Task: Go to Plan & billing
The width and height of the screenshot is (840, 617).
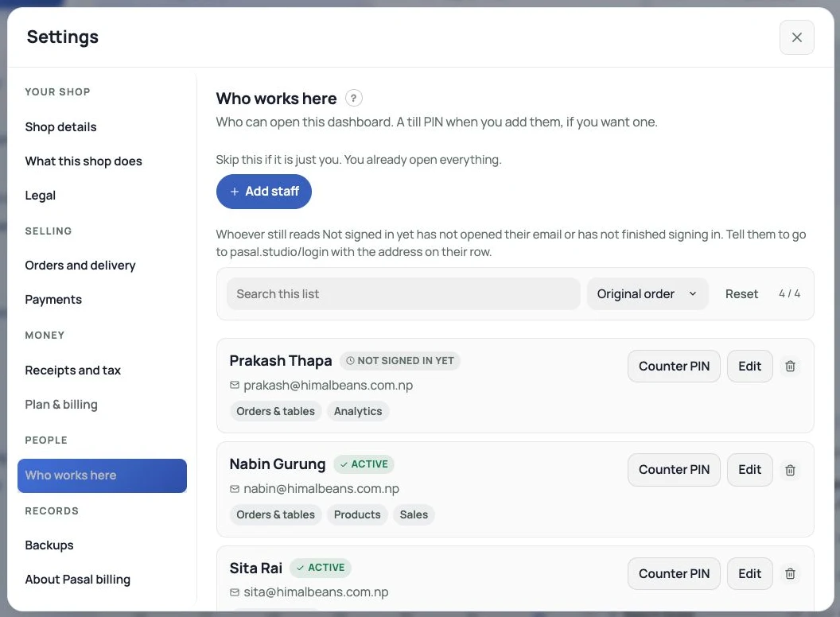Action: [61, 405]
